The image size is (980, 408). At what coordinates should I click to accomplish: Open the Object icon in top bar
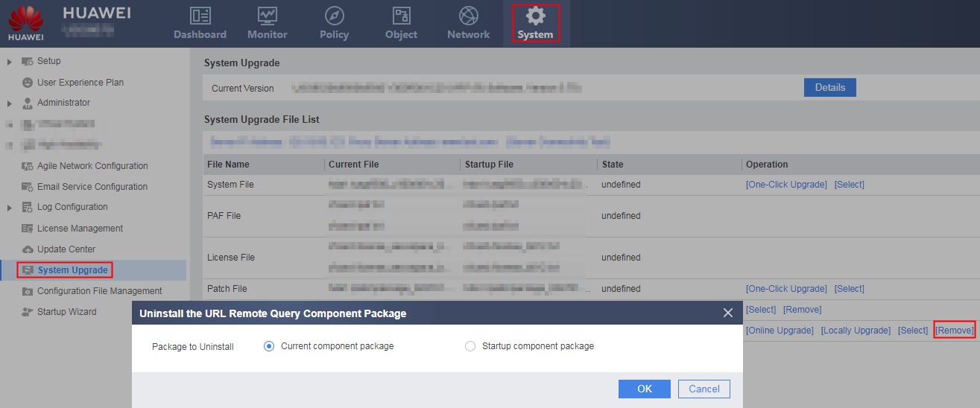click(x=402, y=16)
